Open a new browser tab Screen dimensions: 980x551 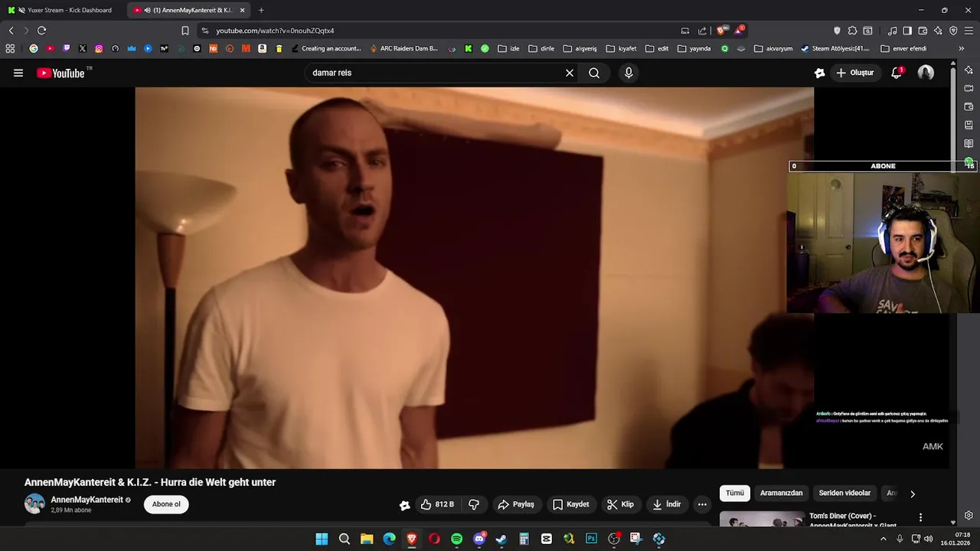[261, 10]
